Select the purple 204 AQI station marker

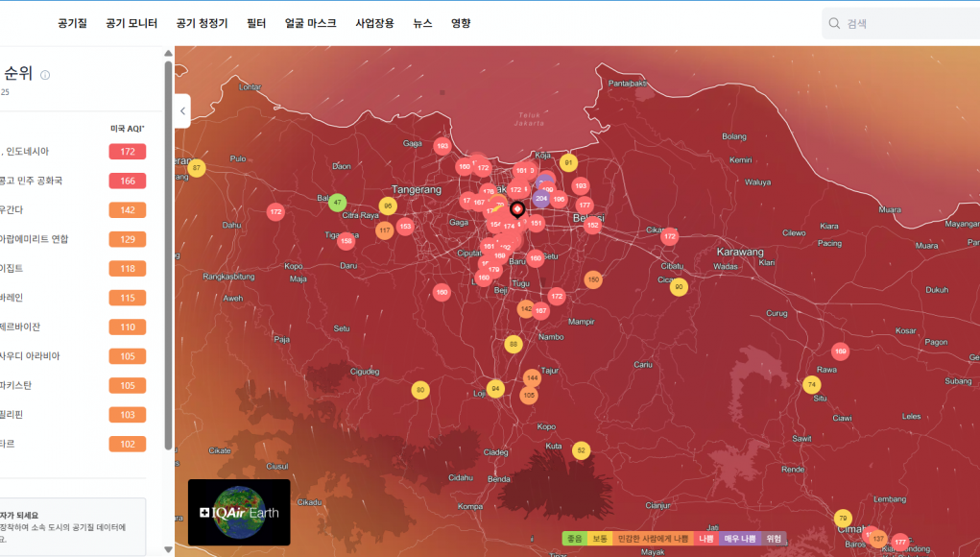[540, 199]
